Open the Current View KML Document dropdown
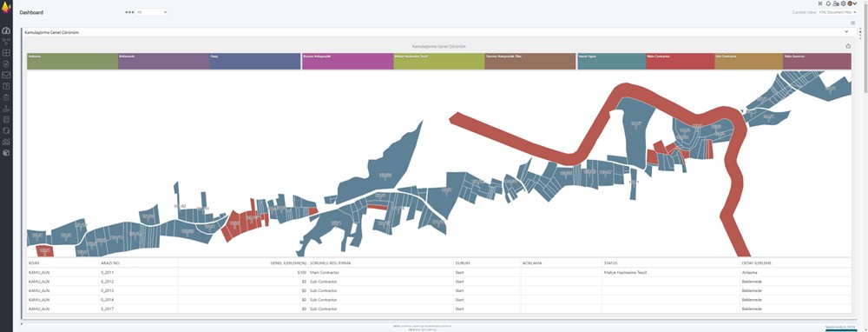Viewport: 868px width, 332px height. click(x=838, y=12)
